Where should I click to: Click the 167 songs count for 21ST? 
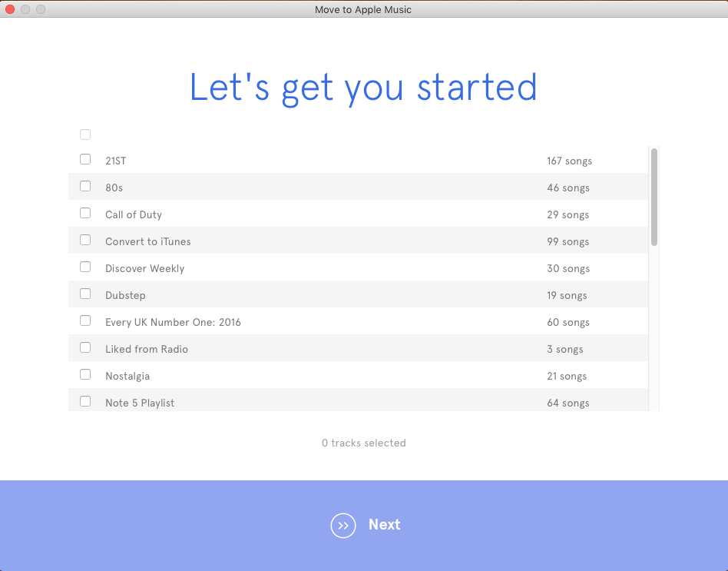point(569,161)
